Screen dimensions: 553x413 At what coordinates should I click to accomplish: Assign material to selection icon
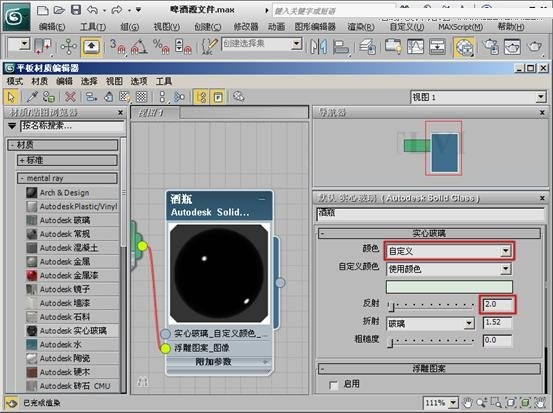tap(48, 97)
